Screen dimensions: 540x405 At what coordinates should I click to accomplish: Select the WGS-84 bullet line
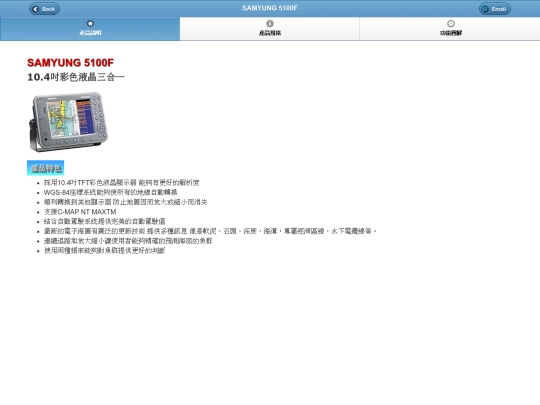point(111,192)
